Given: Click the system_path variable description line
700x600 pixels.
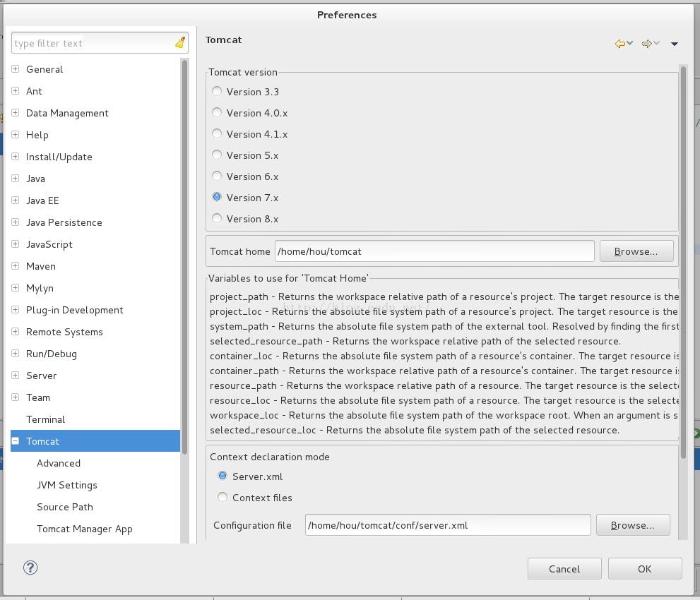Looking at the screenshot, I should tap(444, 326).
